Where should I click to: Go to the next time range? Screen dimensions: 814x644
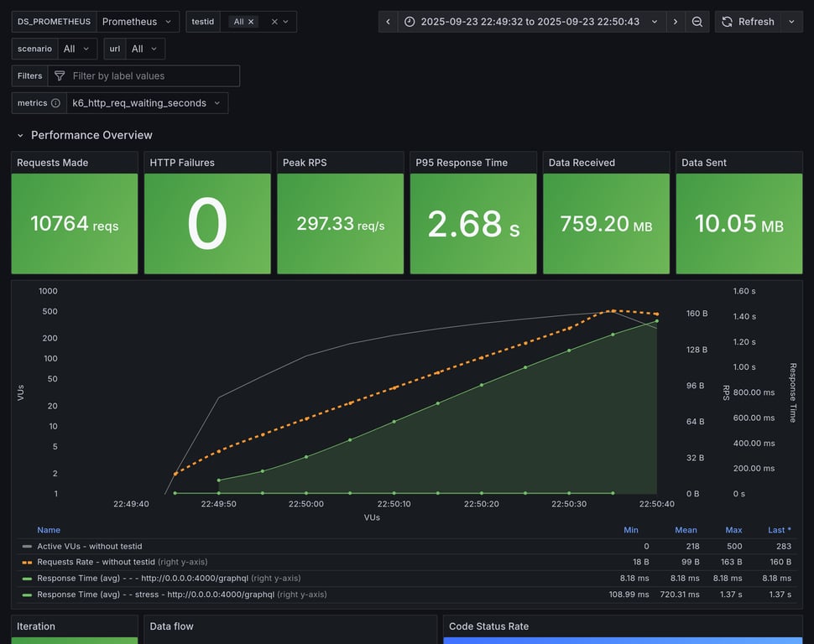pos(676,22)
